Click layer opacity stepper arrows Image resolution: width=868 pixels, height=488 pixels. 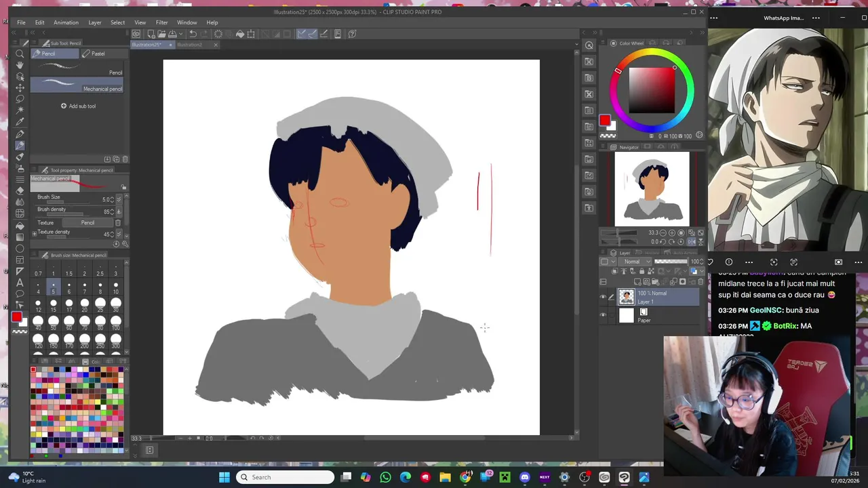click(x=702, y=262)
